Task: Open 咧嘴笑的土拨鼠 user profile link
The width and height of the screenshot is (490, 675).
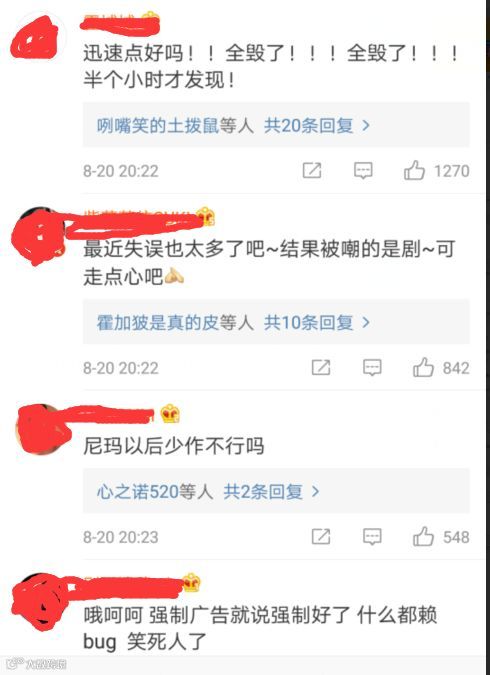Action: (158, 125)
